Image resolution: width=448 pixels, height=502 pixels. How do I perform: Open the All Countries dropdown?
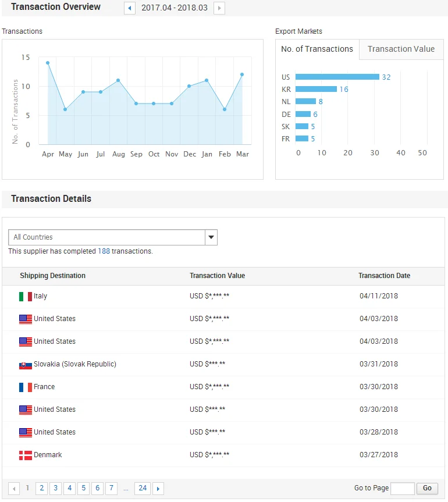click(113, 237)
